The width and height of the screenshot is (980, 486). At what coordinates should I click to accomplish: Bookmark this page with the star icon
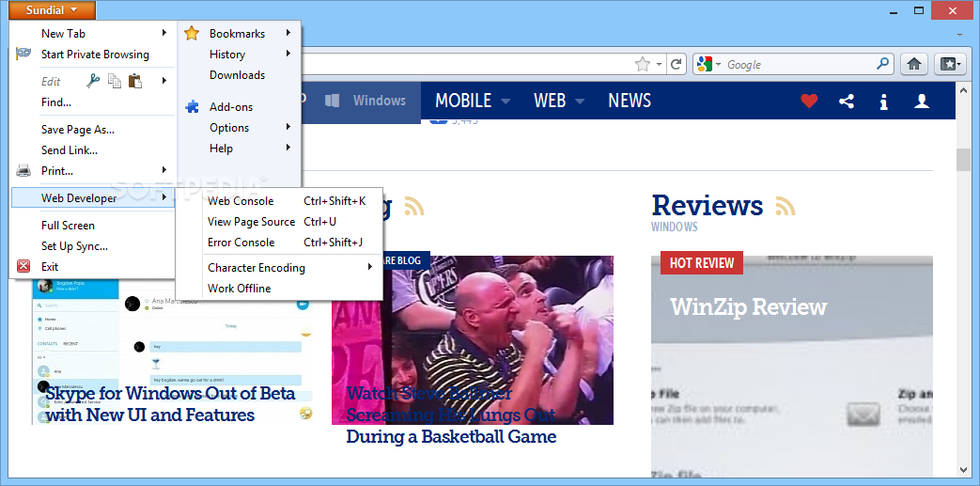coord(642,64)
